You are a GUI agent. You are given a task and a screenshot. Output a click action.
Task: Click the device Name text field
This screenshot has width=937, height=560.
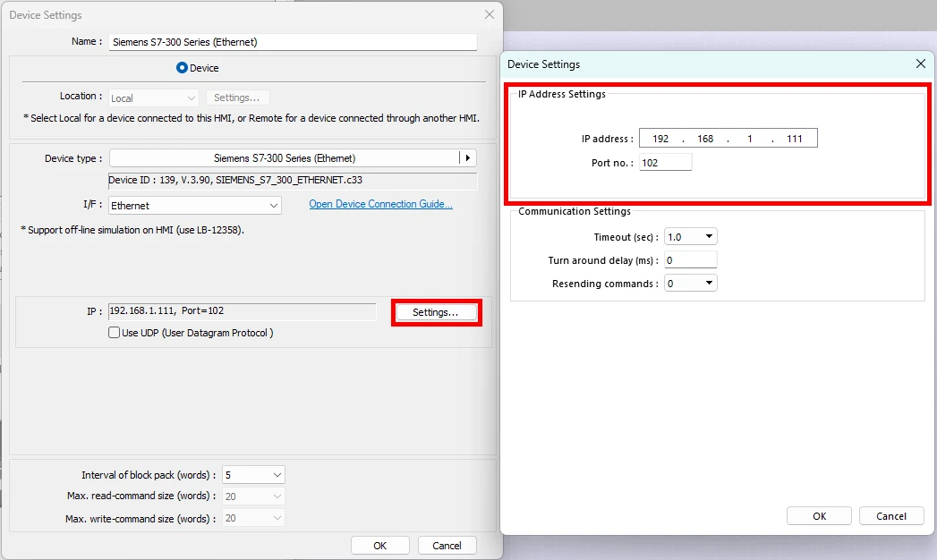point(293,42)
